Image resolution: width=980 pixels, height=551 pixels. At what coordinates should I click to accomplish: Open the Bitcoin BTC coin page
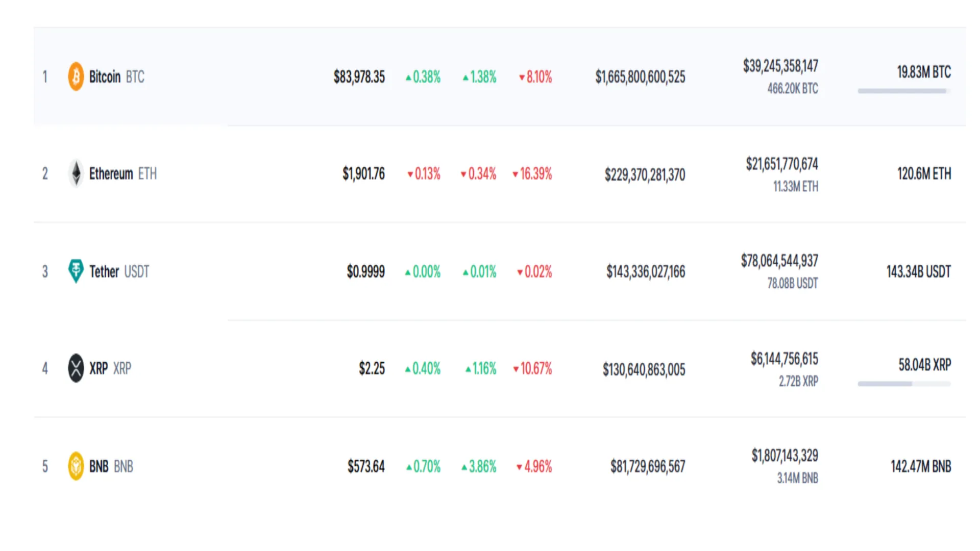click(x=117, y=77)
